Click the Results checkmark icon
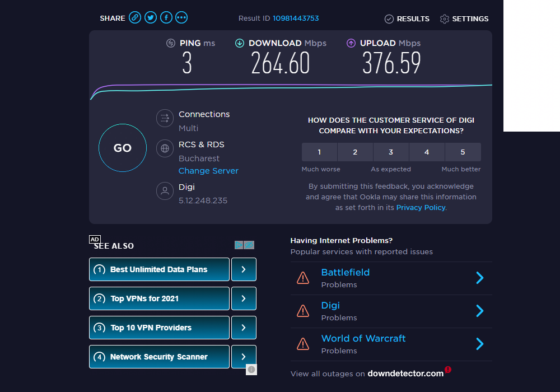 pos(389,19)
